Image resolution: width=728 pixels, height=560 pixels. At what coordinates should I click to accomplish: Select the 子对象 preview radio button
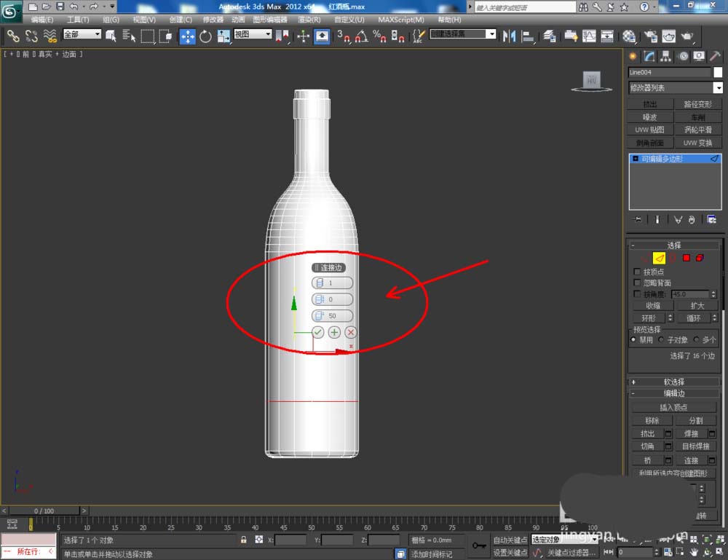coord(661,340)
